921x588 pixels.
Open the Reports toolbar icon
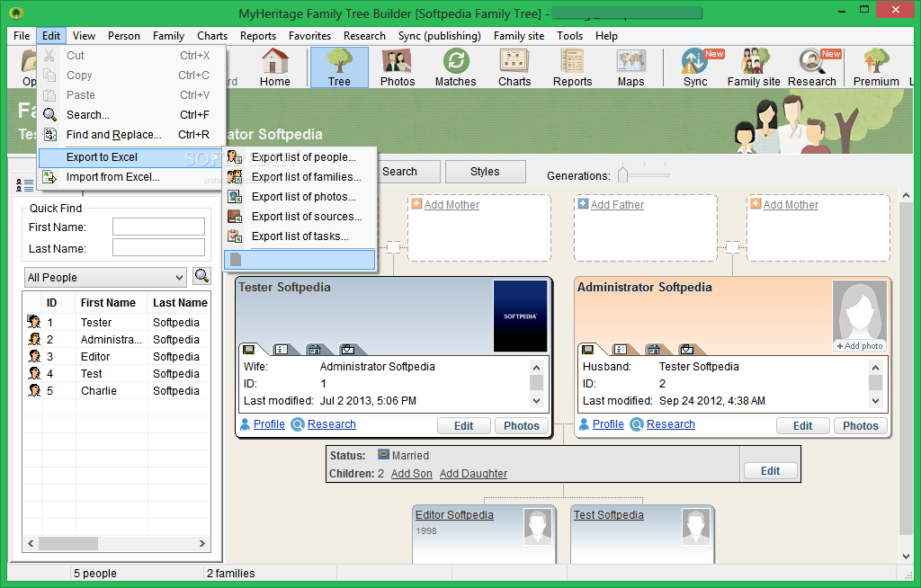(572, 67)
